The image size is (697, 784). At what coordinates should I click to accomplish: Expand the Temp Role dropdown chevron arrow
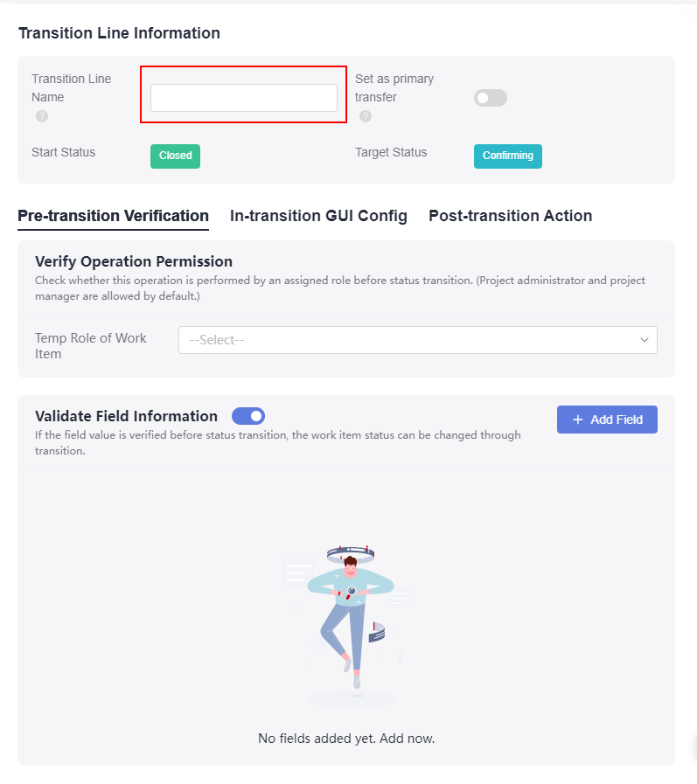coord(645,340)
